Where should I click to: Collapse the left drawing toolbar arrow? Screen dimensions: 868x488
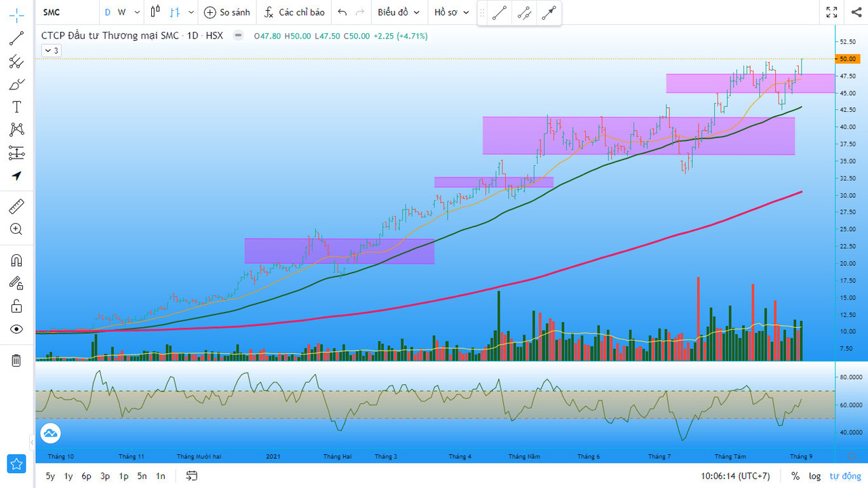pyautogui.click(x=31, y=443)
